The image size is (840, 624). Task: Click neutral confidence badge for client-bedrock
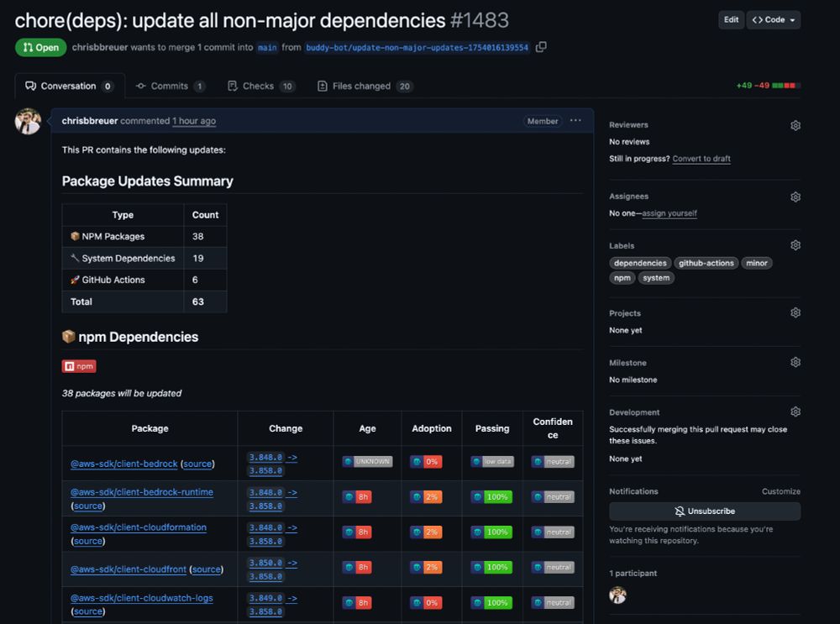pos(553,462)
